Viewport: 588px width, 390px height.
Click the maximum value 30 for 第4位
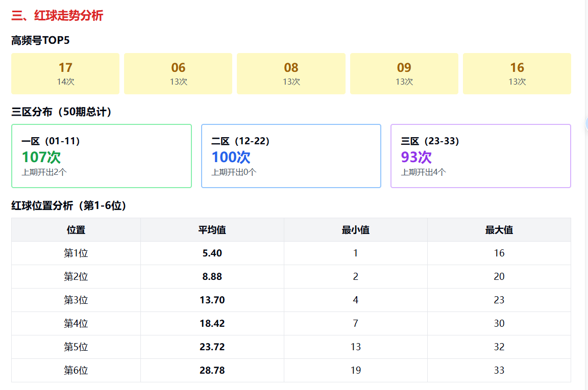tap(499, 324)
